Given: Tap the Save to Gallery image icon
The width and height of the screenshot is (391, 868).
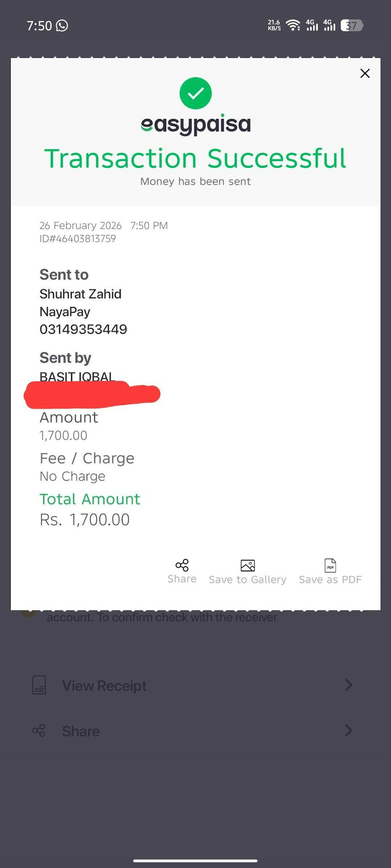Looking at the screenshot, I should click(247, 565).
